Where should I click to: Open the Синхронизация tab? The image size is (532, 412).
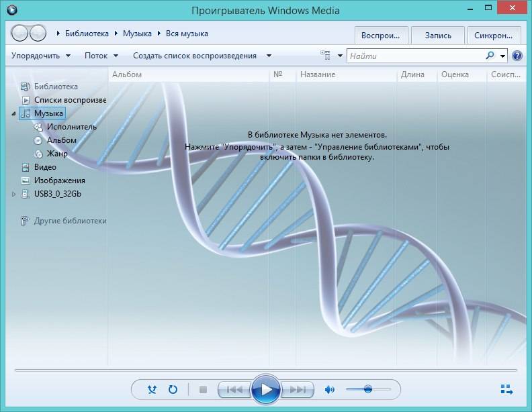coord(495,36)
